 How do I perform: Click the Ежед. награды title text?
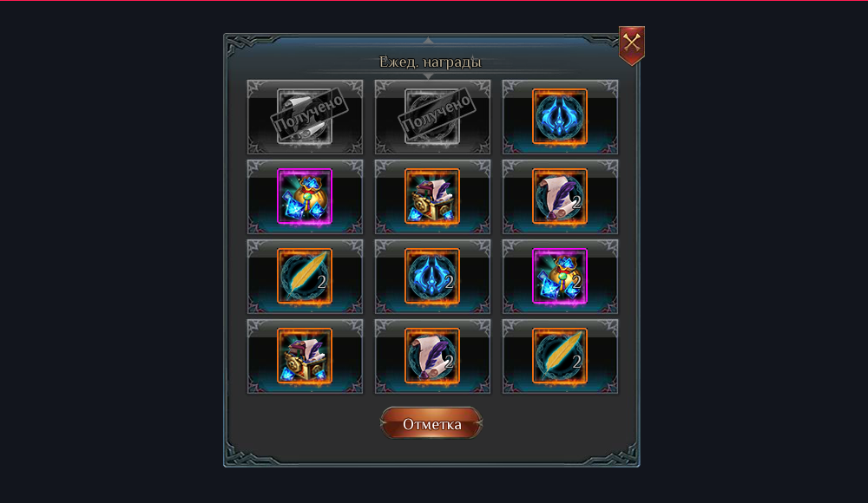pos(431,62)
